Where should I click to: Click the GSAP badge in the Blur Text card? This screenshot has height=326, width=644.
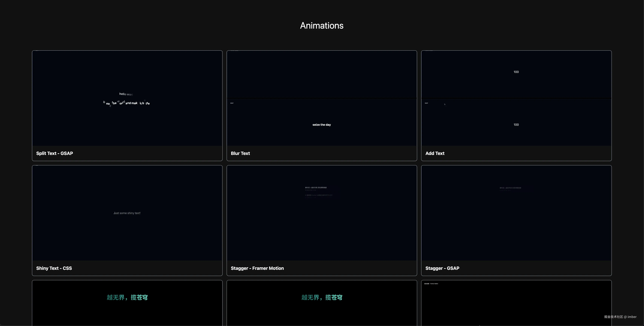[232, 103]
